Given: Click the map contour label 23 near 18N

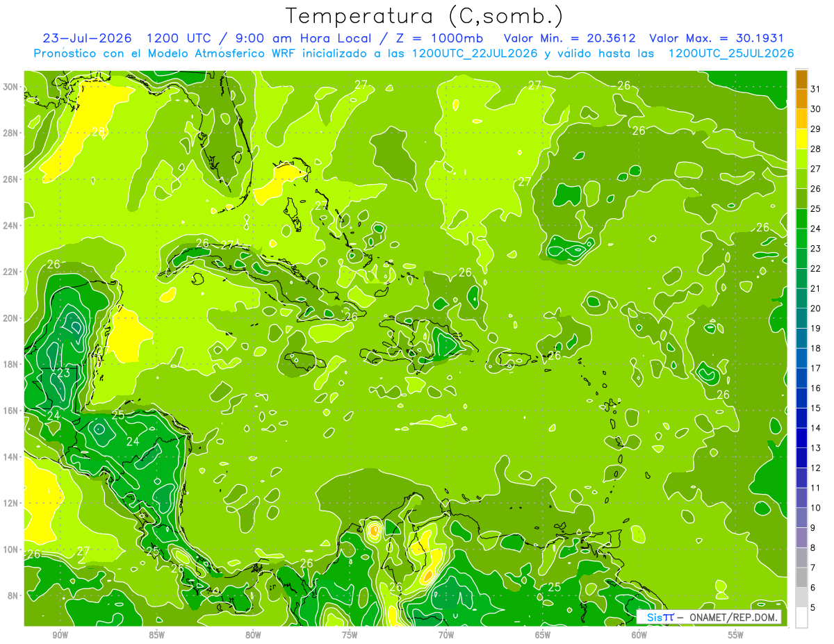Looking at the screenshot, I should (63, 373).
